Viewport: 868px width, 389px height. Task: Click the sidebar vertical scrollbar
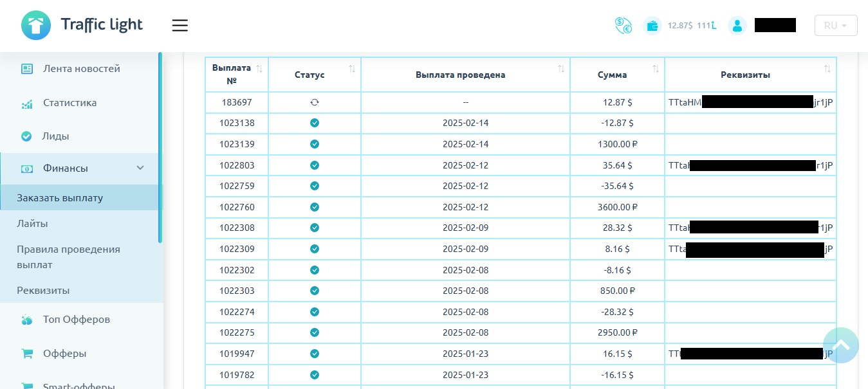[x=160, y=147]
